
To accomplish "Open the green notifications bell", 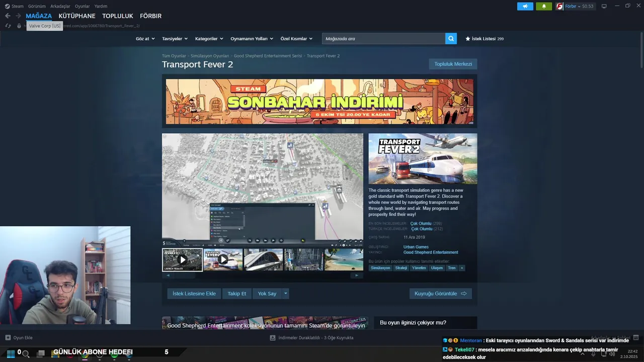I will [x=544, y=7].
